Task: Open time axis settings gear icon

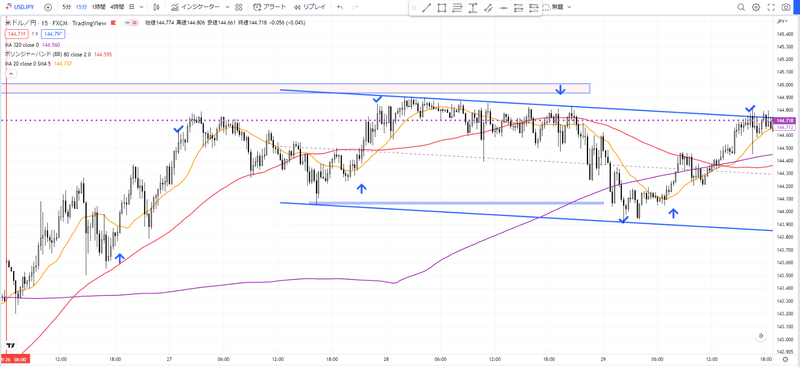Action: point(786,360)
